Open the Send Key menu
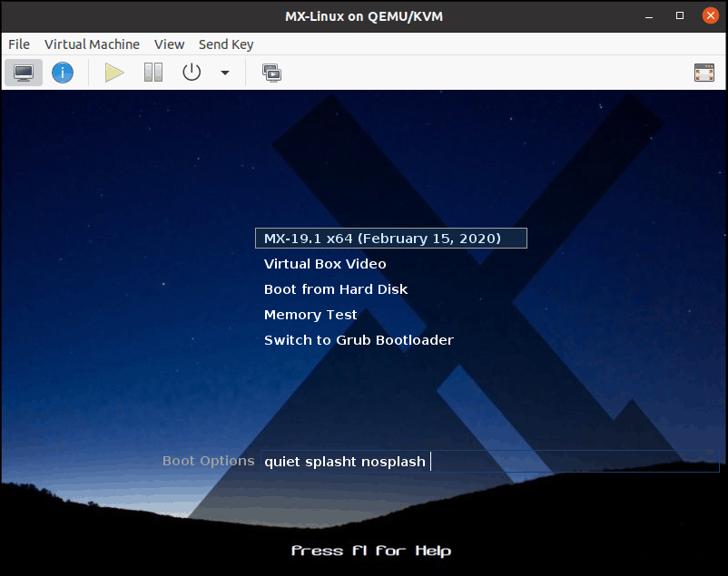Image resolution: width=728 pixels, height=576 pixels. click(x=226, y=44)
